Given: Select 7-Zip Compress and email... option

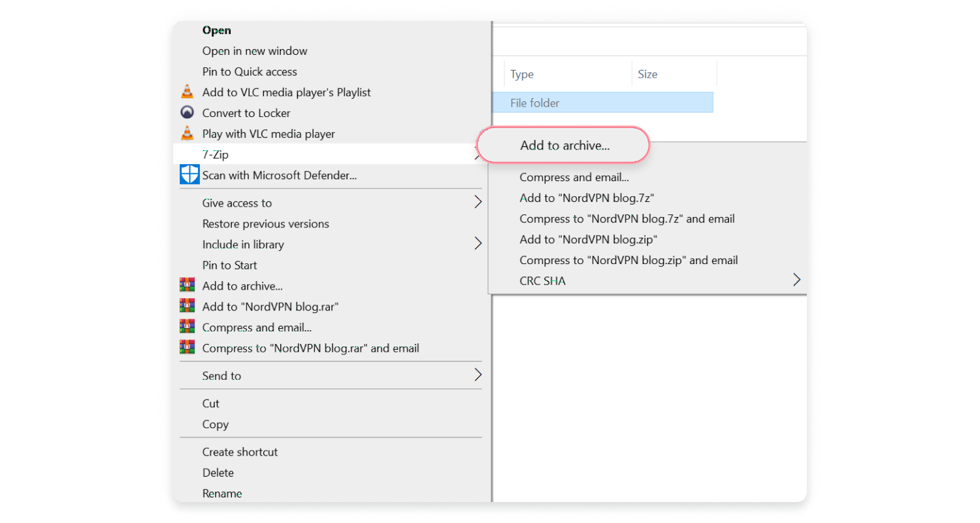Looking at the screenshot, I should 574,177.
